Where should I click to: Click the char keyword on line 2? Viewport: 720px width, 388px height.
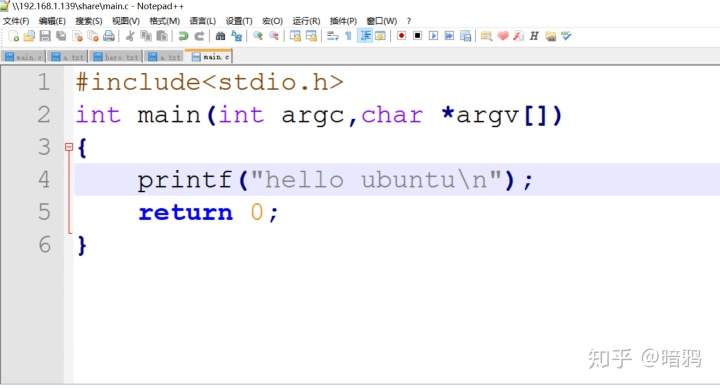tap(392, 115)
